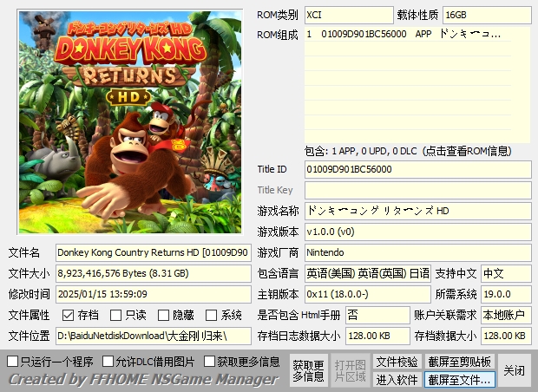Toggle 允许DLC借用图片 checkbox
This screenshot has width=538, height=392.
108,361
